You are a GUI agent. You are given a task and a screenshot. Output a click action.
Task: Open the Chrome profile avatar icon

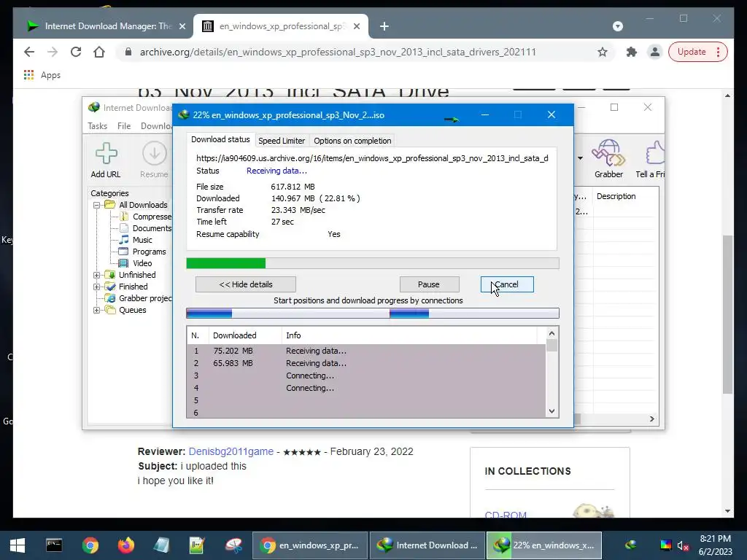click(655, 52)
